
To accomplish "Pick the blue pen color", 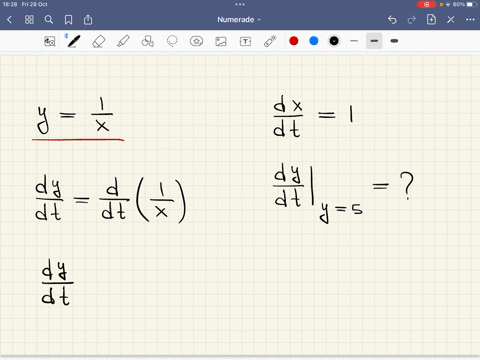I will coord(314,41).
